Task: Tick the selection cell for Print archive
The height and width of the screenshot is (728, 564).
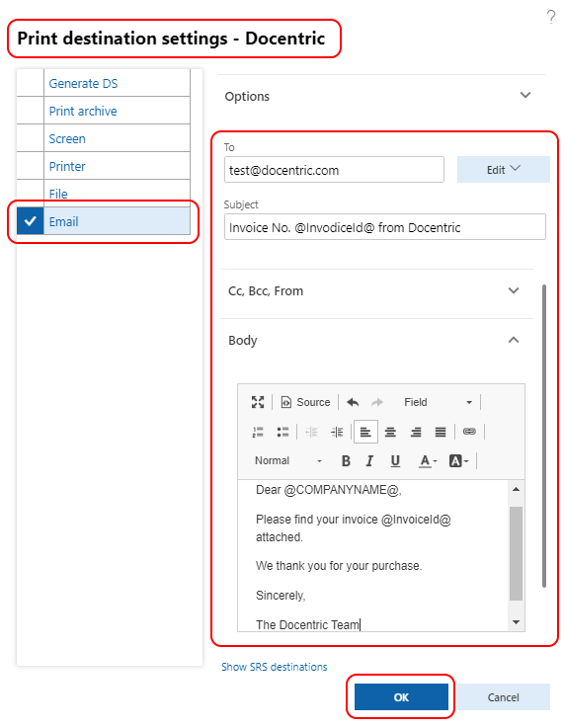Action: coord(31,111)
